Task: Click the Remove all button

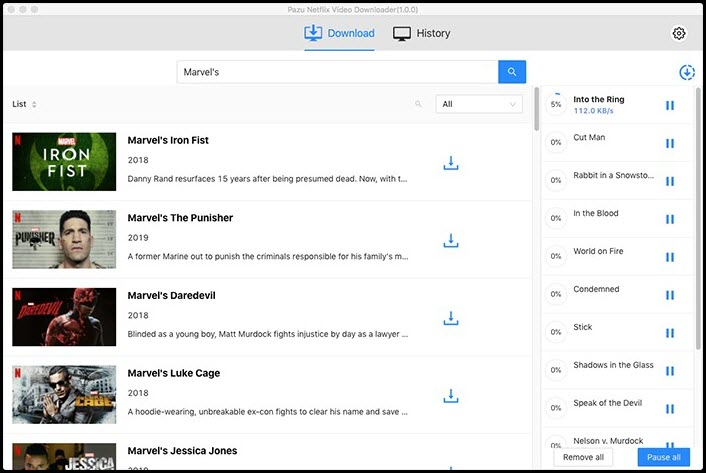Action: tap(583, 457)
